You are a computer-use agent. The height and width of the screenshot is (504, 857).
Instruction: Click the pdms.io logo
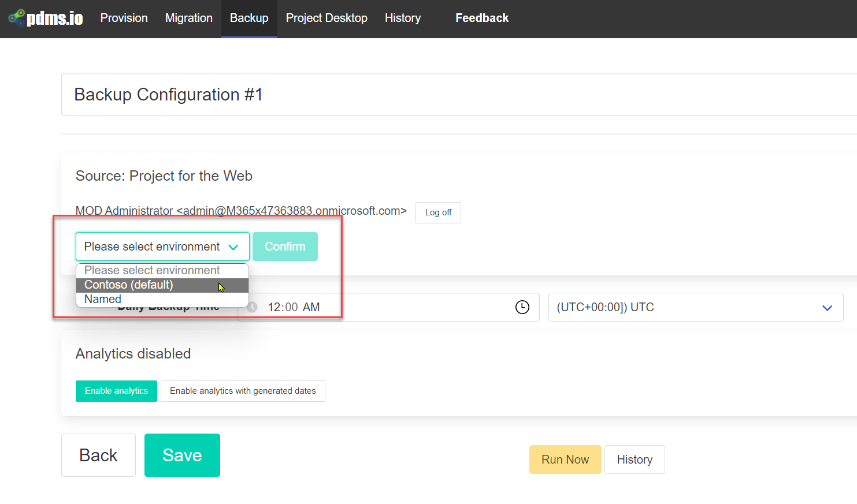pyautogui.click(x=46, y=18)
